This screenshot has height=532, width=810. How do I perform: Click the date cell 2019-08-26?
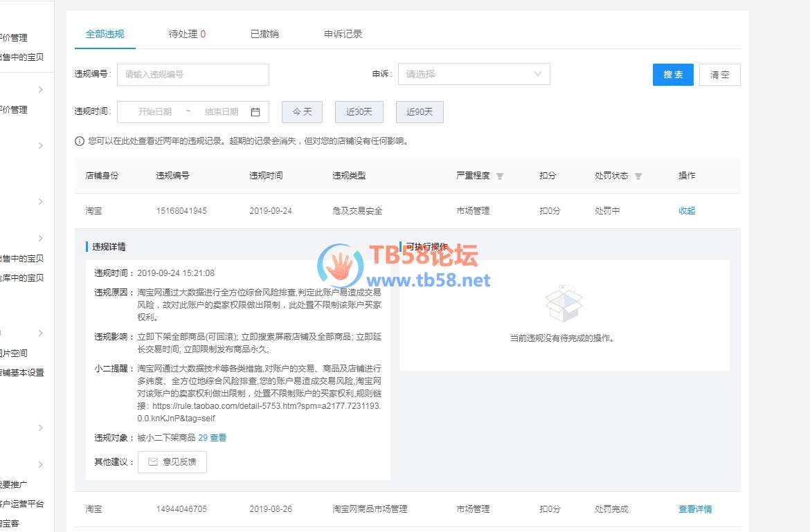pyautogui.click(x=271, y=508)
